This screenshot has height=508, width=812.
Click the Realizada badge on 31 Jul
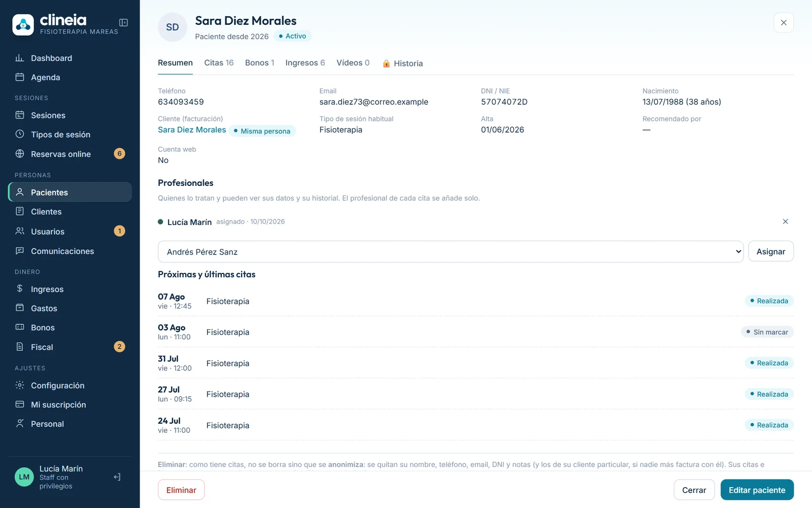pos(769,363)
